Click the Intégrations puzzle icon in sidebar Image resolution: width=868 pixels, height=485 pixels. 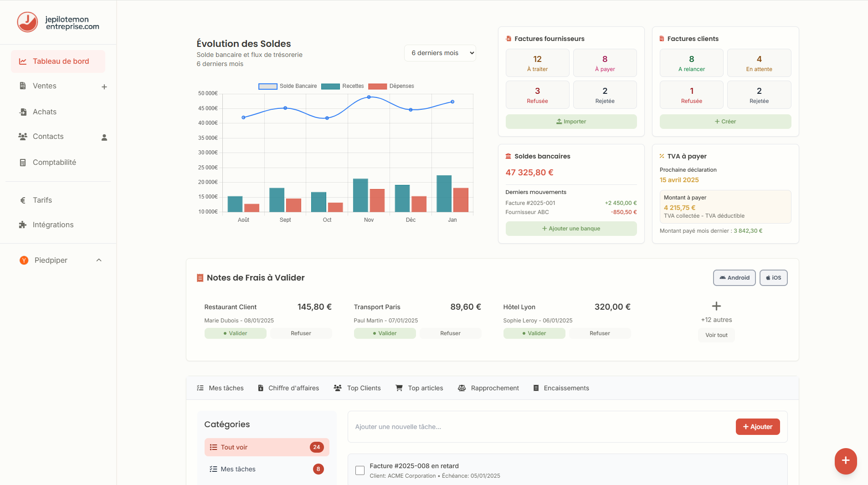click(23, 225)
